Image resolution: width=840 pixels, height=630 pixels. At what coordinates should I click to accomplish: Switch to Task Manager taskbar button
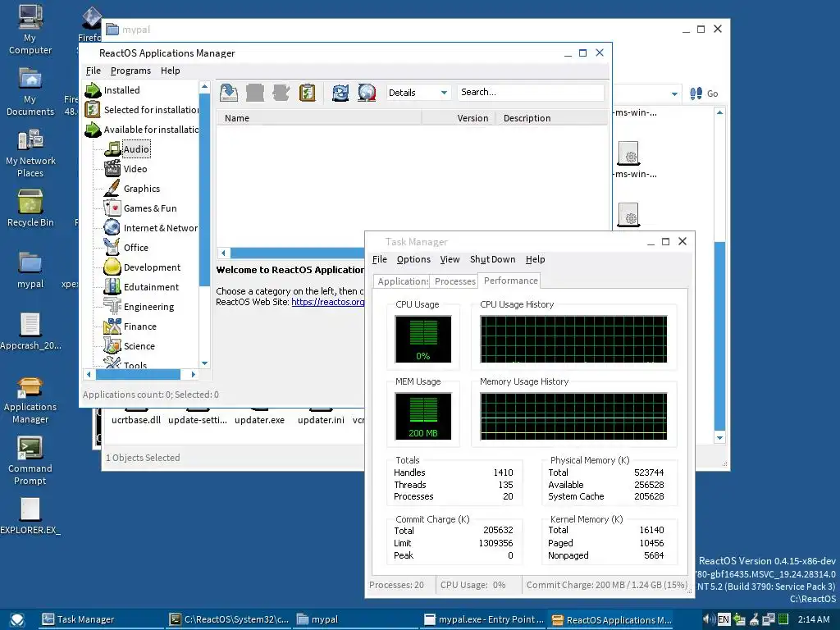coord(101,619)
